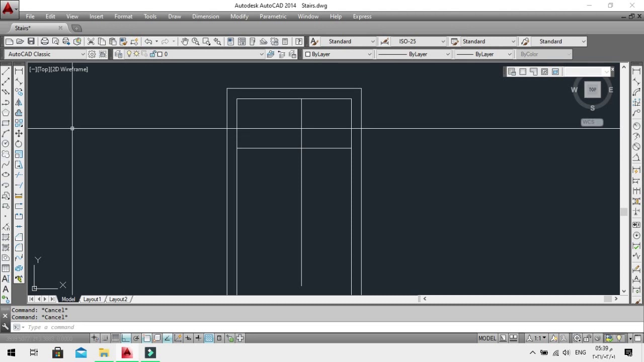Select the Arc tool
644x362 pixels.
[6, 133]
